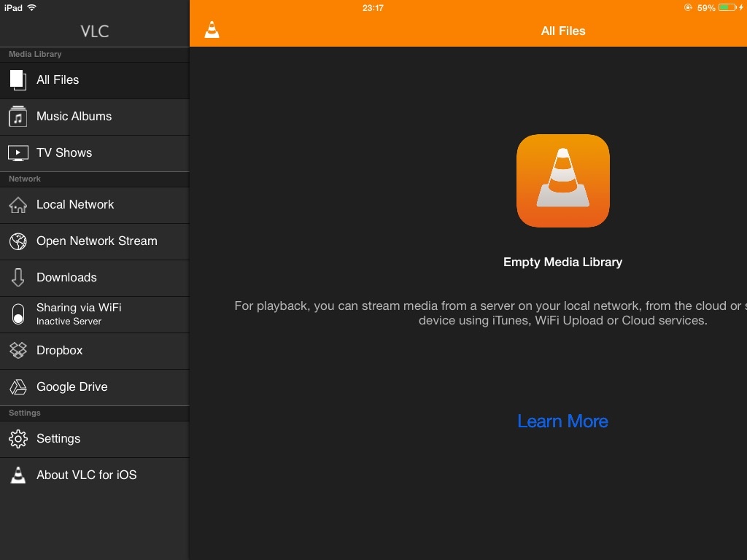Open Music Albums via its musical note icon
Image resolution: width=747 pixels, height=560 pixels.
[18, 117]
